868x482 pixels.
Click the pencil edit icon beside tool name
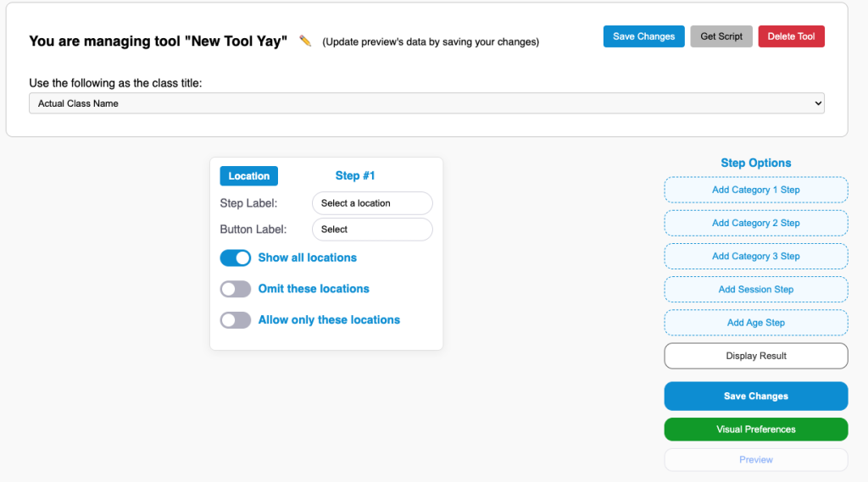point(305,41)
